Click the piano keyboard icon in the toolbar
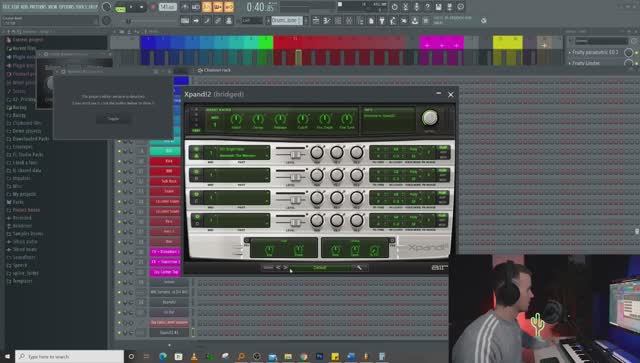This screenshot has width=640, height=363. point(185,20)
